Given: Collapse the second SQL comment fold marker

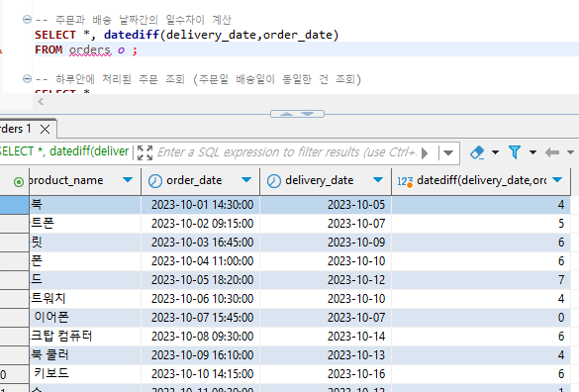Looking at the screenshot, I should point(27,78).
